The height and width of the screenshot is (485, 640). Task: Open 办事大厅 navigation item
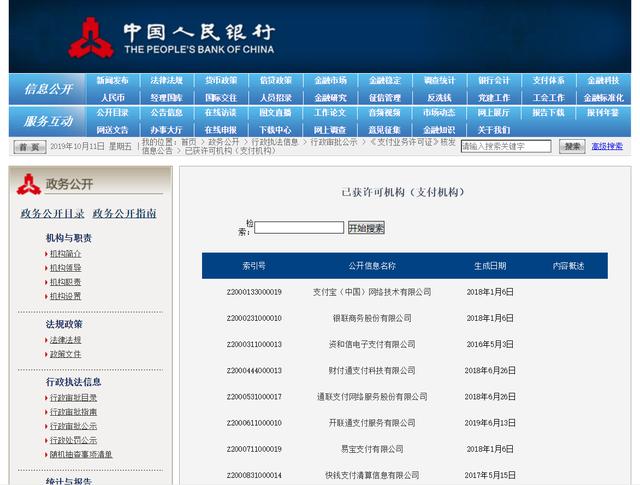click(x=167, y=130)
